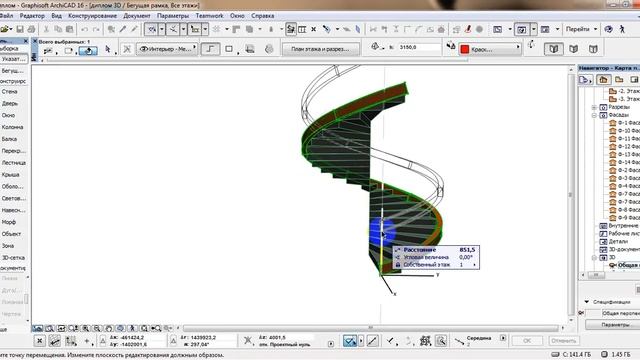Image resolution: width=640 pixels, height=360 pixels.
Task: Select the arrow pointer tool in info box
Action: (x=108, y=49)
